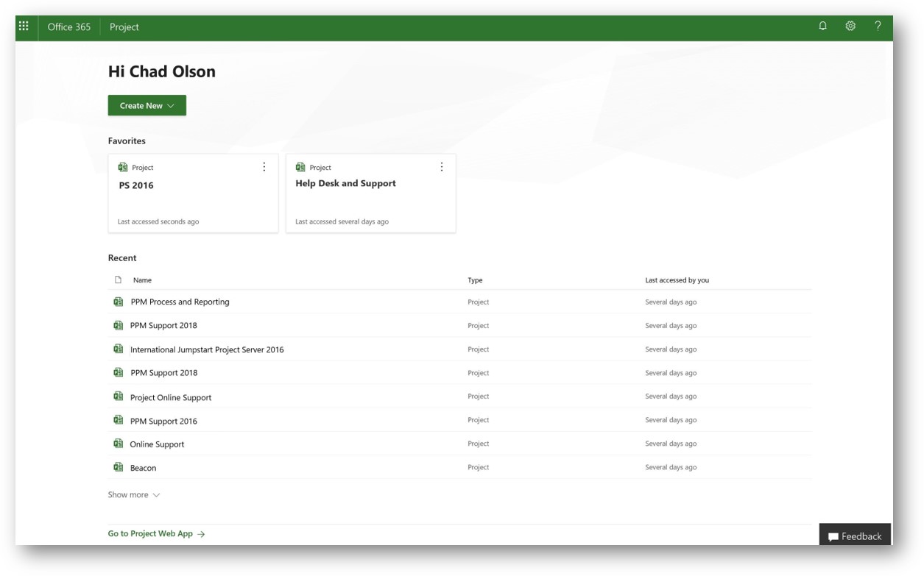Expand Show more recent projects

[134, 495]
